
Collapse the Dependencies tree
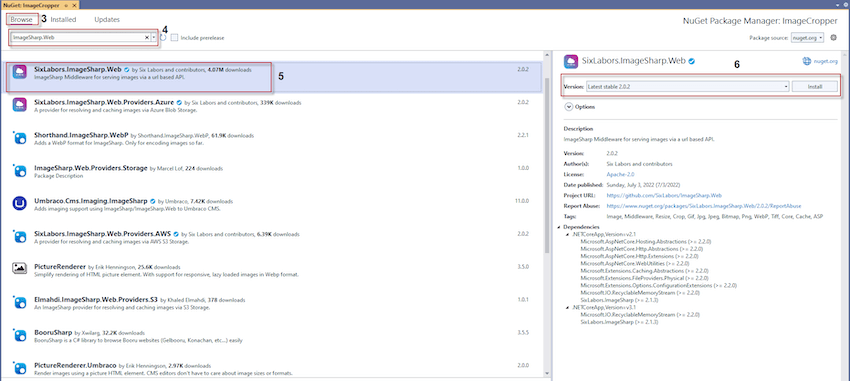click(x=558, y=227)
